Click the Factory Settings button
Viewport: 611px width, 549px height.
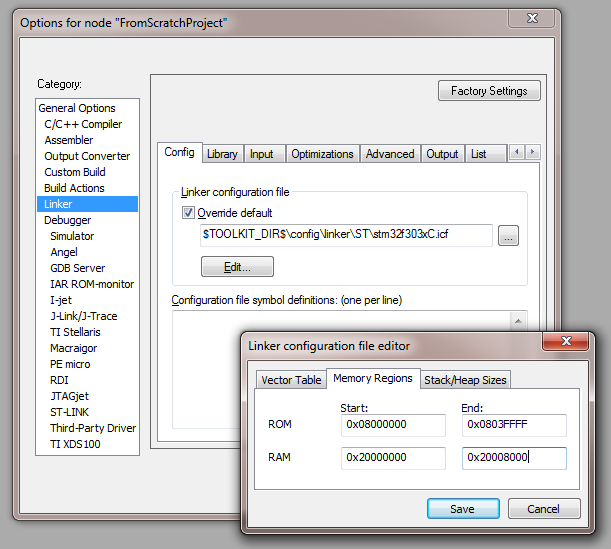point(489,91)
